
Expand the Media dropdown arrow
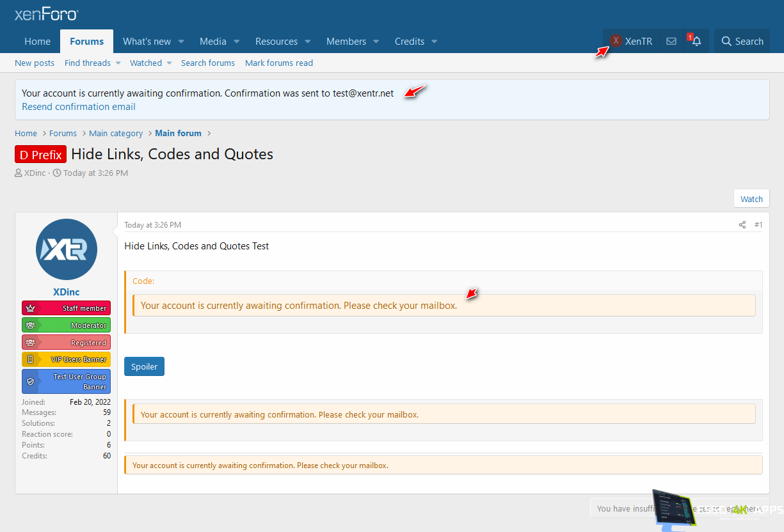tap(236, 42)
